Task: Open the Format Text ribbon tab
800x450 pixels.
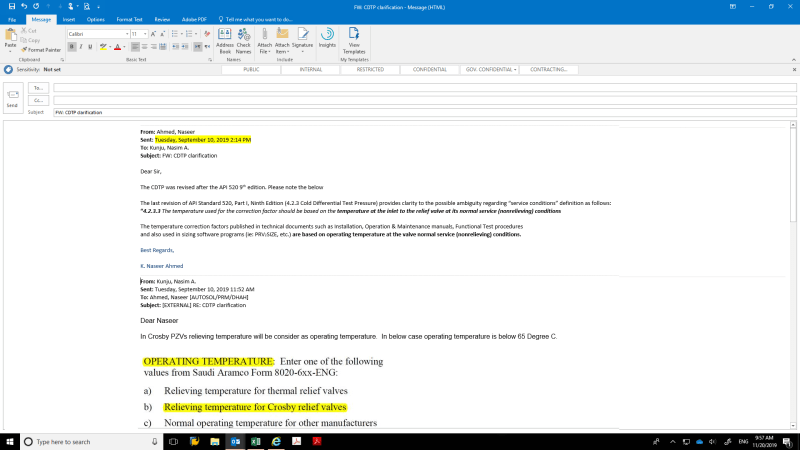Action: (x=129, y=19)
